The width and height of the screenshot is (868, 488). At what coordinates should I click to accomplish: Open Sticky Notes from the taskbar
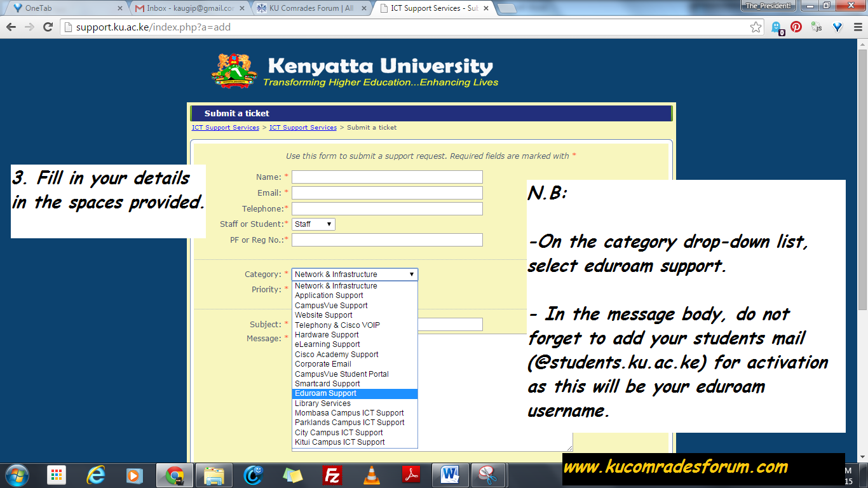coord(293,475)
